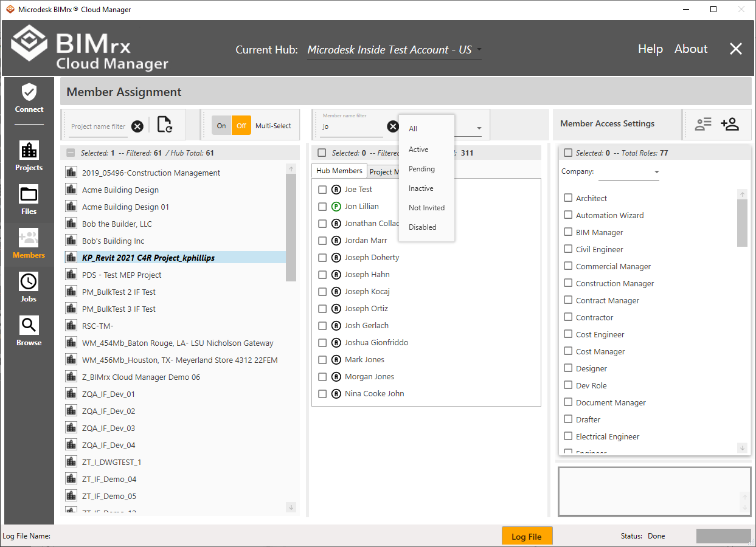The width and height of the screenshot is (756, 547).
Task: Switch to the Hub Members tab
Action: point(339,171)
